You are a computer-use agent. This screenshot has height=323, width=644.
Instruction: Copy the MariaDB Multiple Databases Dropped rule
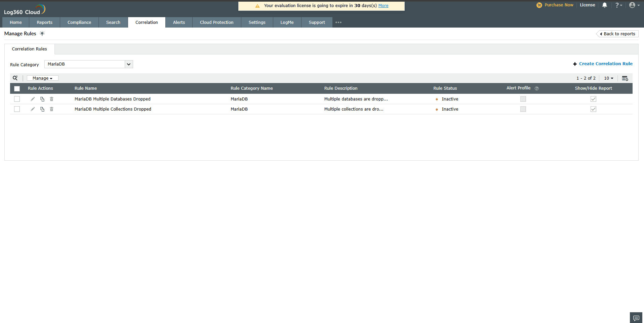[42, 99]
